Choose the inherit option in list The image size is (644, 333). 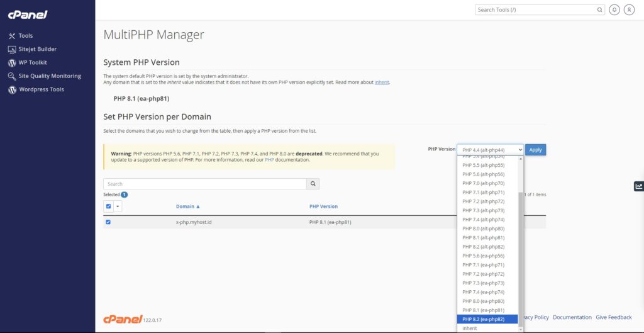point(487,328)
